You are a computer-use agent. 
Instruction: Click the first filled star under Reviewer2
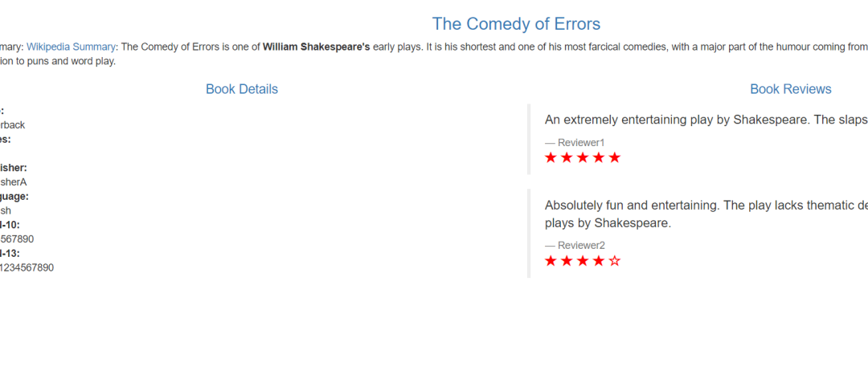click(x=551, y=261)
